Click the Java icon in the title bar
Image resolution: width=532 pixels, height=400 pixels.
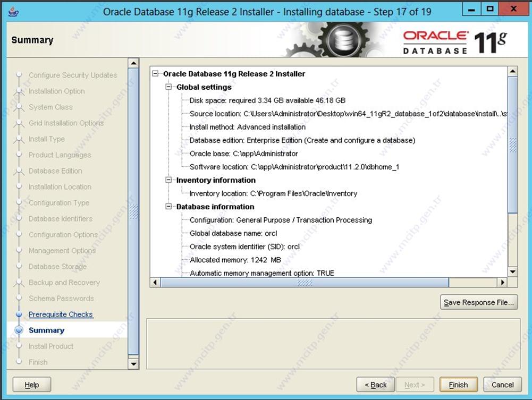(13, 12)
